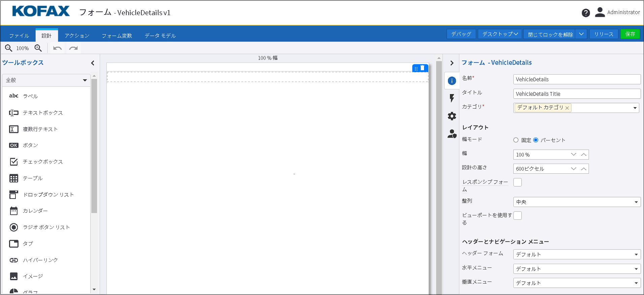Select the 固定 width mode radio button

(516, 140)
